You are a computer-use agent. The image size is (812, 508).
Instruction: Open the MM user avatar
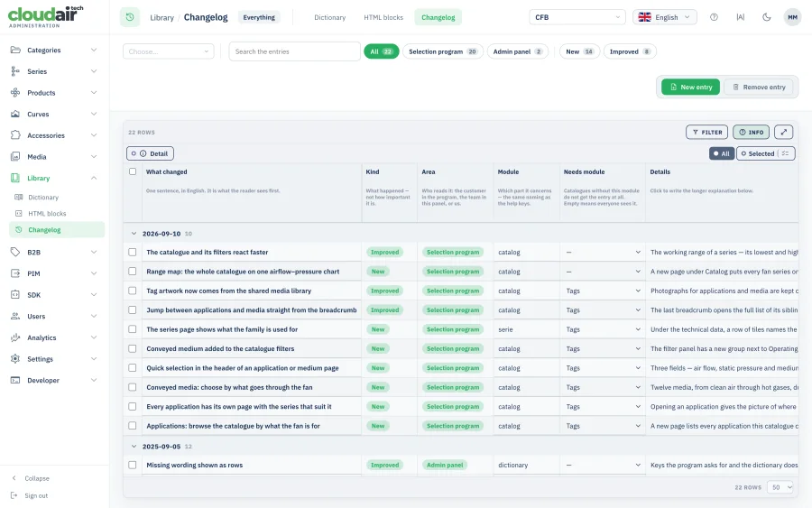pyautogui.click(x=792, y=17)
